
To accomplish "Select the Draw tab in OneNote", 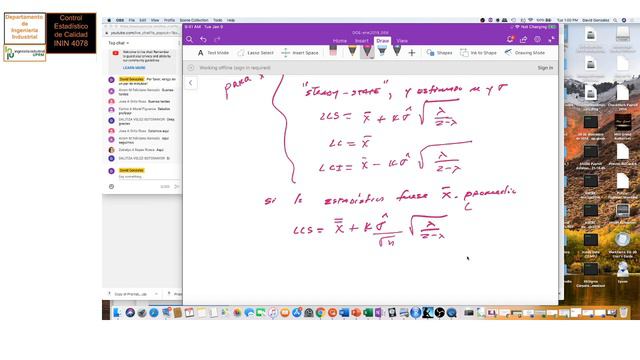I will 382,41.
